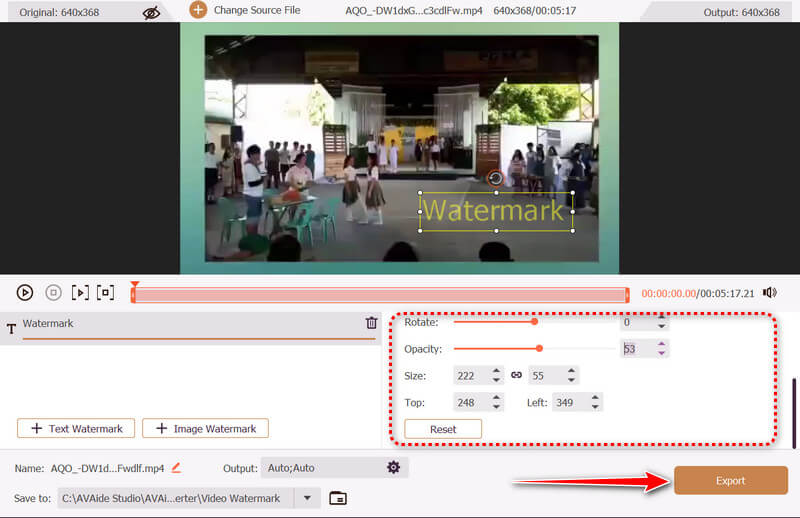The image size is (800, 518).
Task: Set clip start bracket marker
Action: [80, 292]
